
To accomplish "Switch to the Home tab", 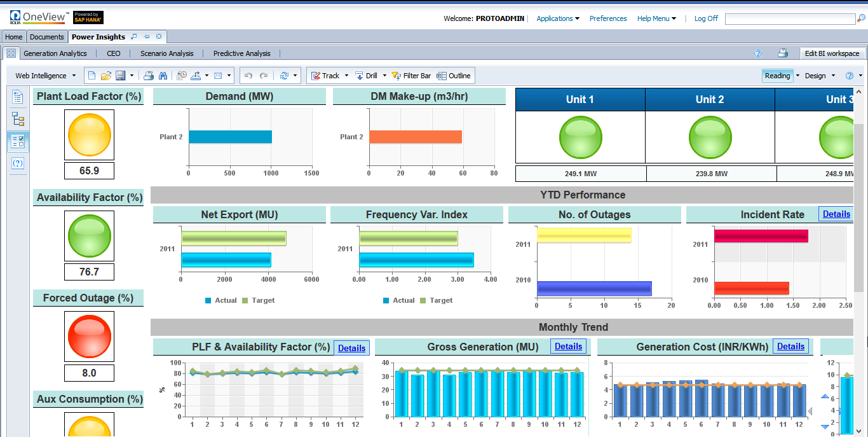I will [x=14, y=37].
